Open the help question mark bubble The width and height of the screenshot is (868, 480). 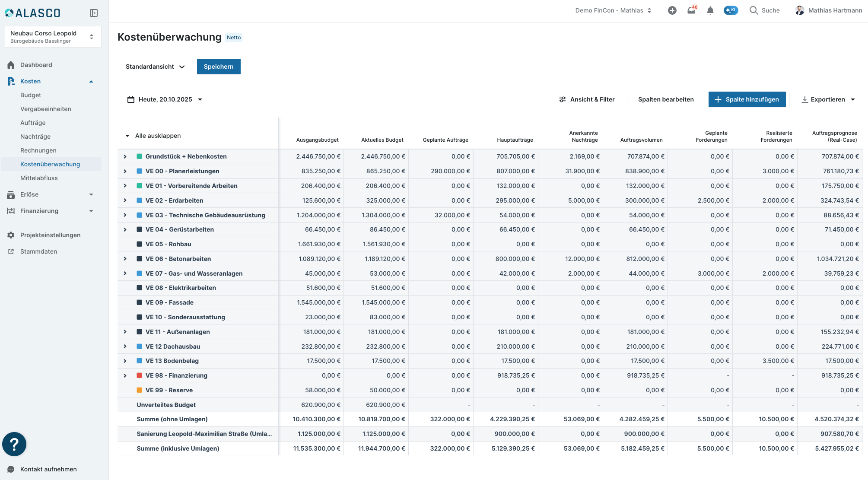(14, 444)
